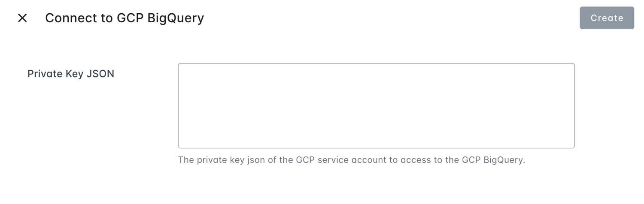644x204 pixels.
Task: Click the Create button
Action: coord(607,18)
